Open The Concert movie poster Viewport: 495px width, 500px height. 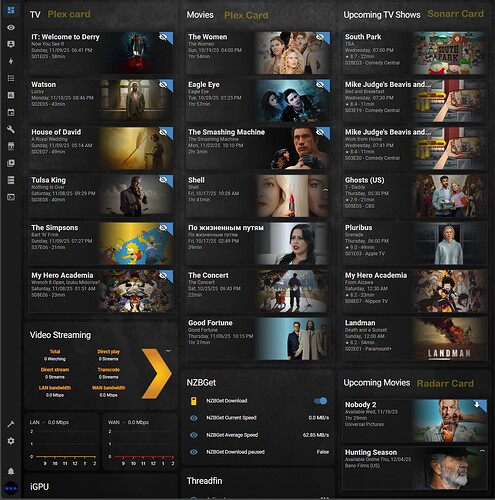pos(292,291)
